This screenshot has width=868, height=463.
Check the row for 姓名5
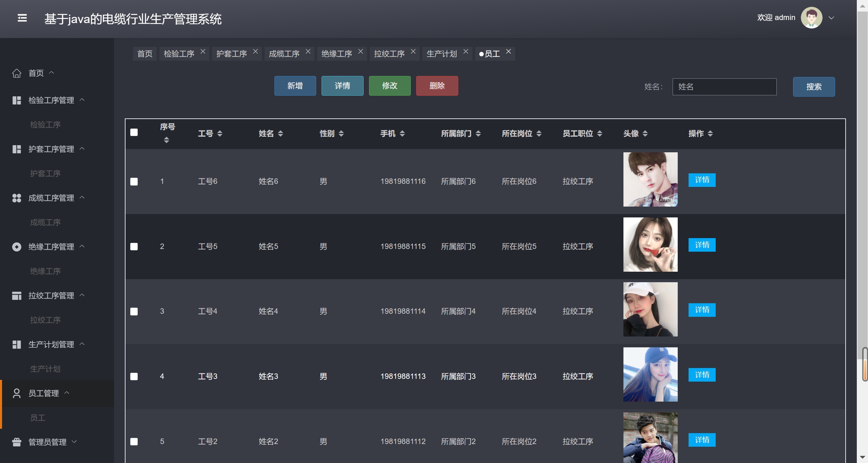click(x=134, y=247)
